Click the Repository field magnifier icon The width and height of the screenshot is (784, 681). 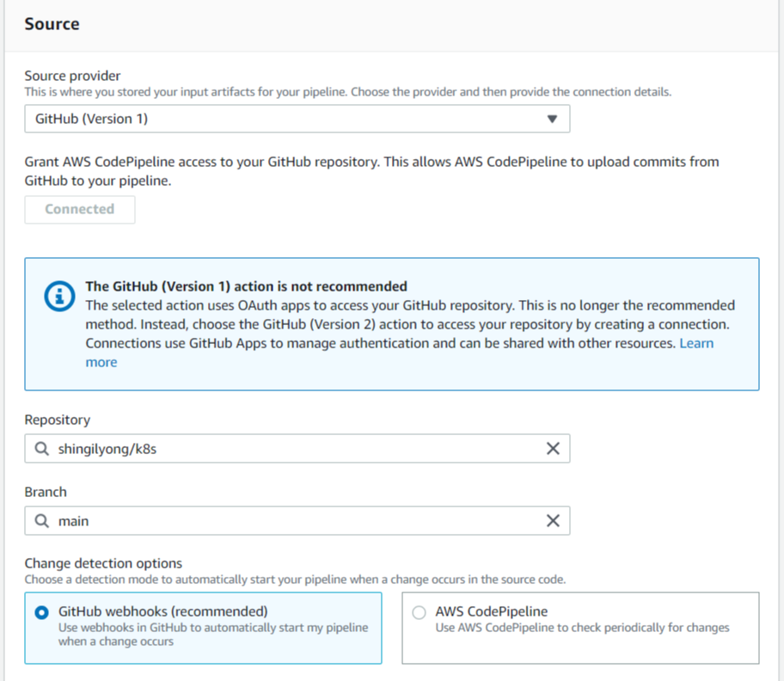point(41,449)
